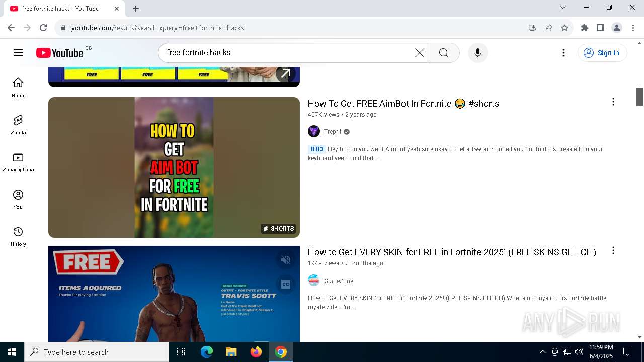The height and width of the screenshot is (362, 644).
Task: Start voice search with microphone icon
Action: pos(477,53)
